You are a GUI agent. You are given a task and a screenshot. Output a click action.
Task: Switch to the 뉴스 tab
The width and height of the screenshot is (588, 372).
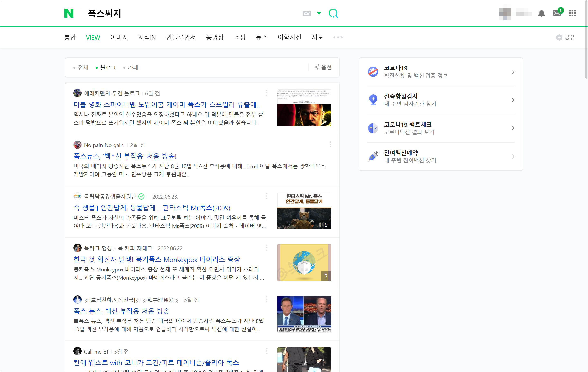pyautogui.click(x=261, y=37)
